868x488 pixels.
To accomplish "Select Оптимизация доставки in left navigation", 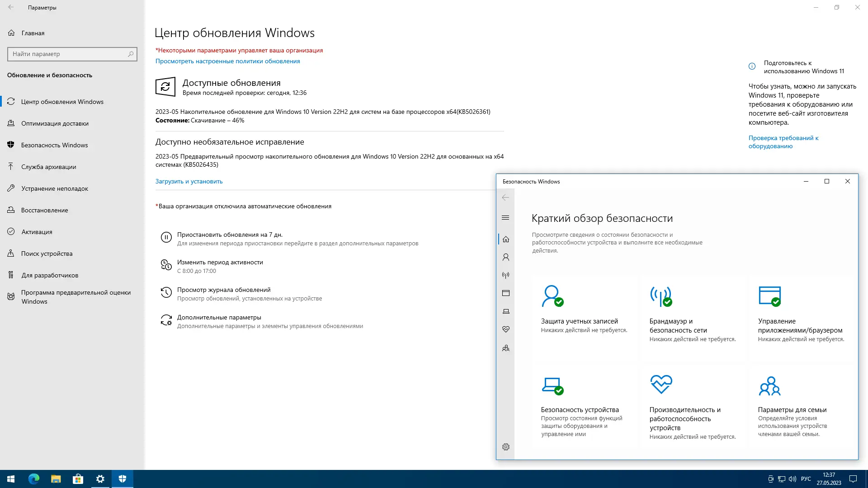I will pos(54,123).
